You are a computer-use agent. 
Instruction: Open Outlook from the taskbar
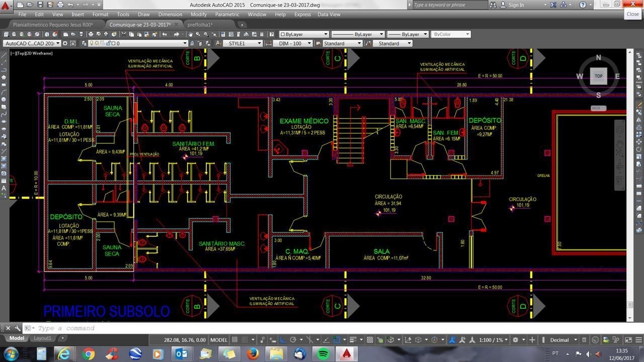pos(182,354)
